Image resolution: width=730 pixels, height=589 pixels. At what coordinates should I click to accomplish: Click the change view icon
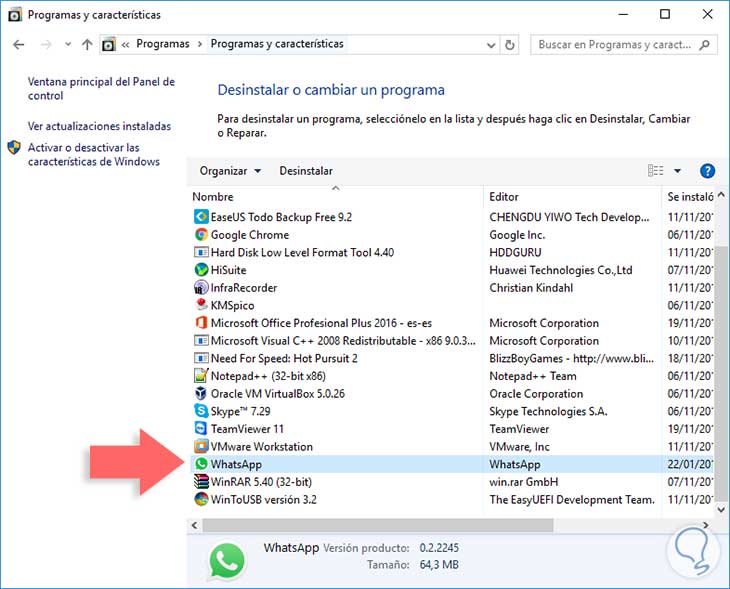[656, 171]
